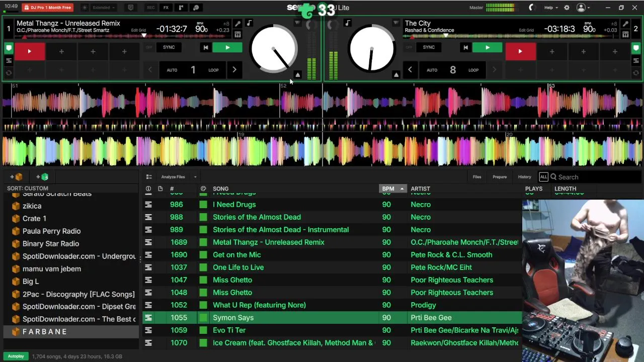
Task: Select saved loops tab icon on deck 1
Action: [9, 73]
